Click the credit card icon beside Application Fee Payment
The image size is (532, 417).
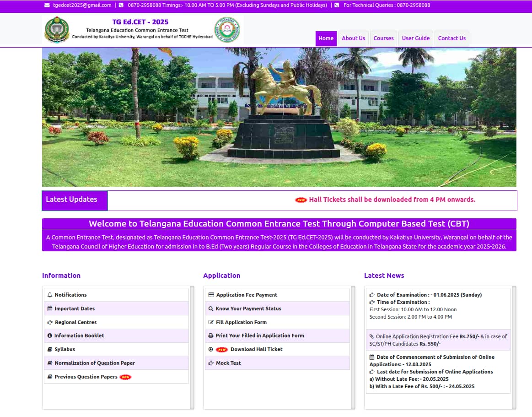point(211,295)
